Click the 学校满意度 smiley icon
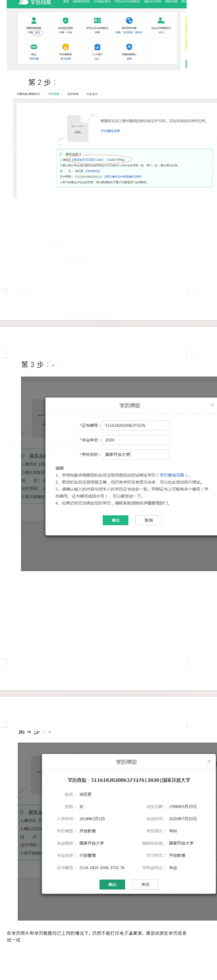217x980 pixels. click(65, 47)
